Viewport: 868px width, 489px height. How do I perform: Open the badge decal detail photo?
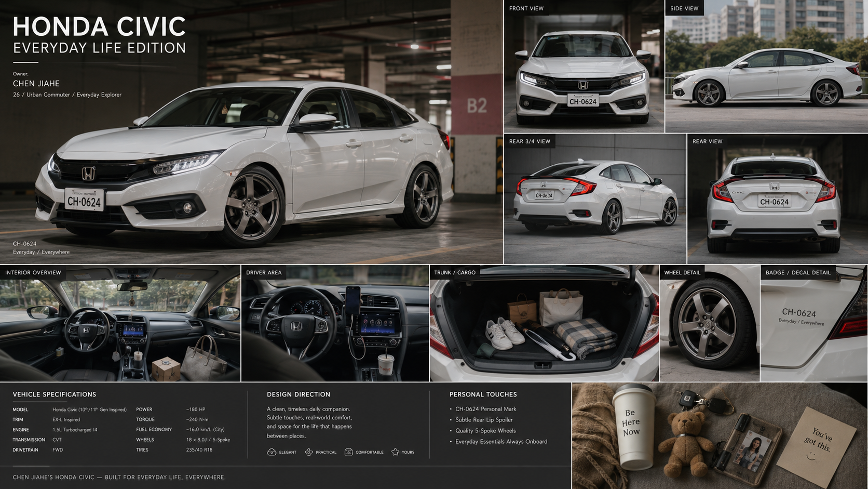click(x=814, y=323)
